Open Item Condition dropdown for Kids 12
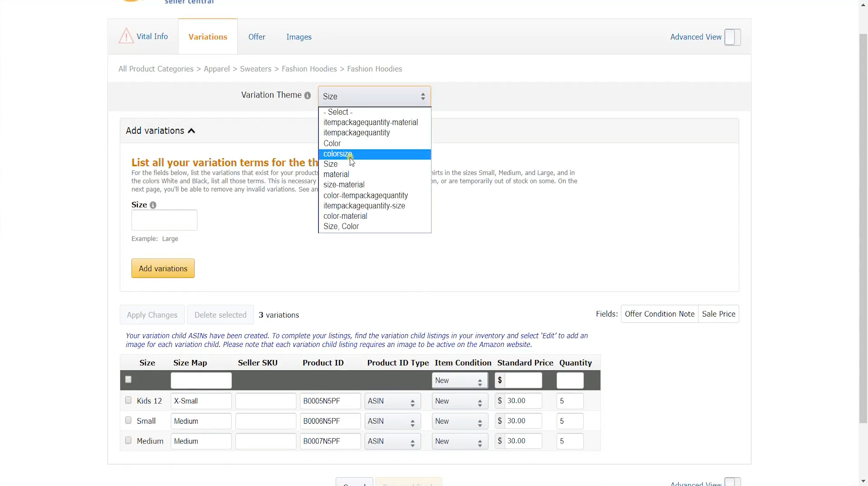The height and width of the screenshot is (486, 868). coord(460,401)
